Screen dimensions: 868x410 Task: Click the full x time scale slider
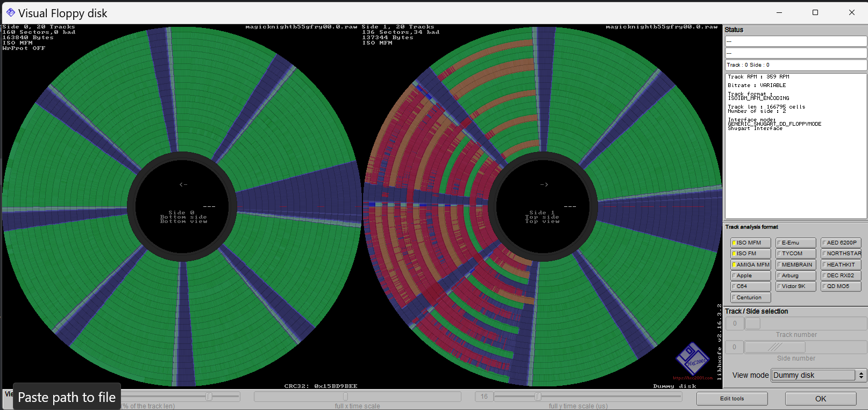point(357,397)
